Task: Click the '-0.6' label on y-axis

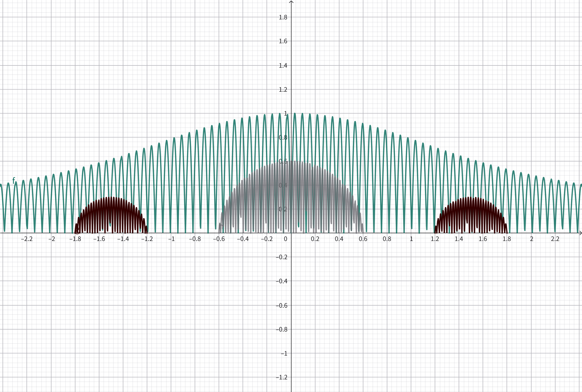Action: (x=281, y=305)
